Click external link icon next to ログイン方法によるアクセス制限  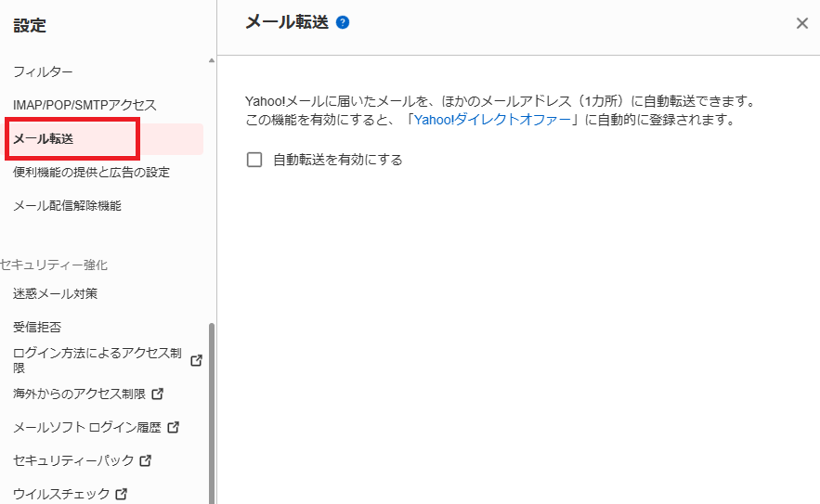tap(196, 360)
